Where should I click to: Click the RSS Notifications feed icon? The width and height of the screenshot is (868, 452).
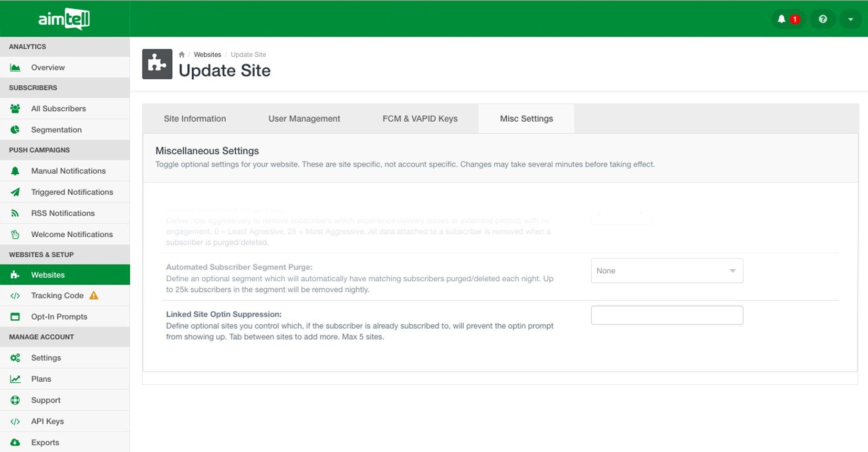point(15,213)
